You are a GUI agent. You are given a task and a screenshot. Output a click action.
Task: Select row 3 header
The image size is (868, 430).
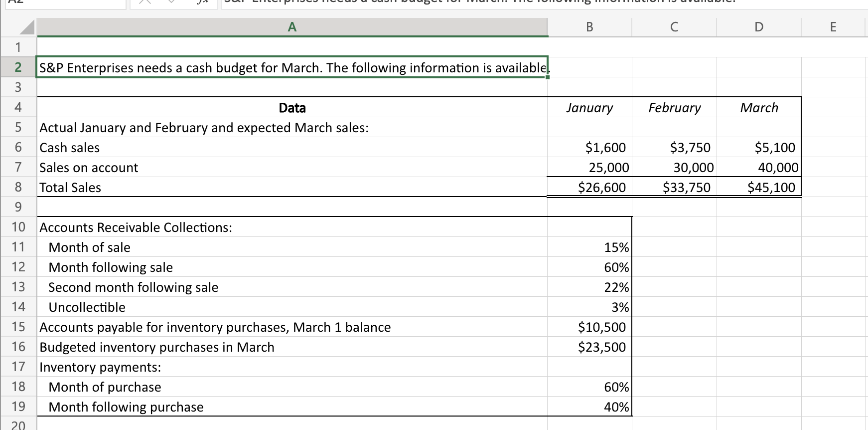tap(18, 87)
